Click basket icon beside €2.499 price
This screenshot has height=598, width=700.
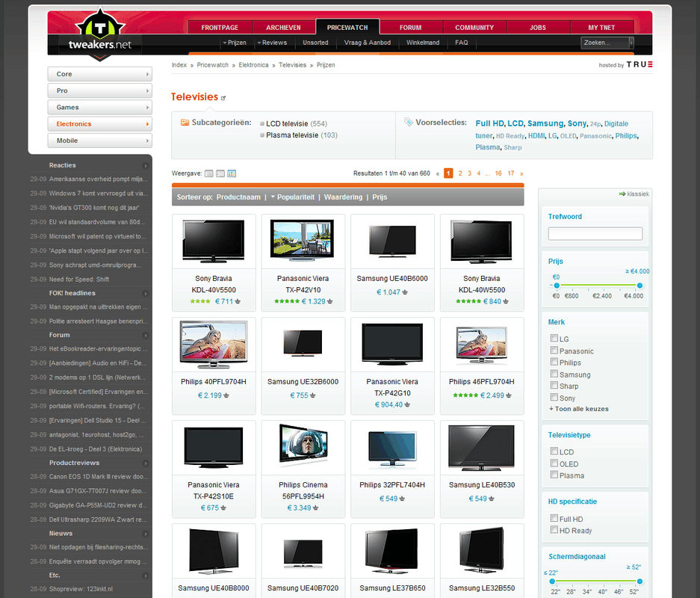pos(509,395)
